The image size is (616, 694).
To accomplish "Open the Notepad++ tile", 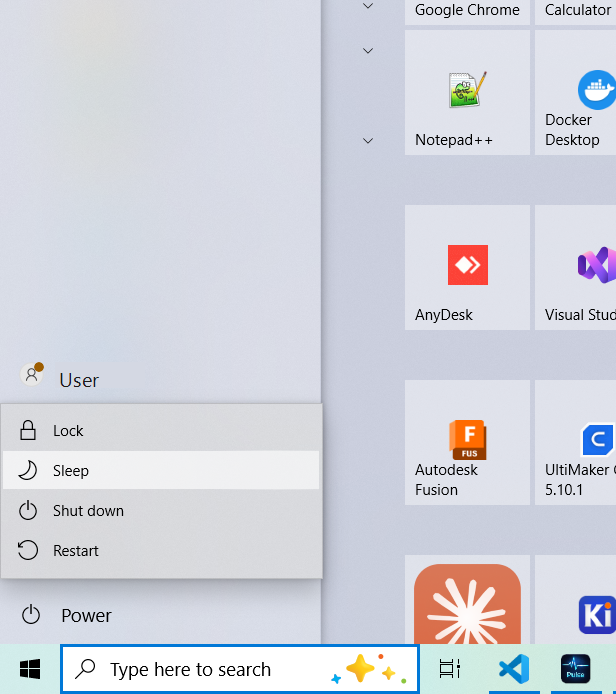I will click(467, 93).
